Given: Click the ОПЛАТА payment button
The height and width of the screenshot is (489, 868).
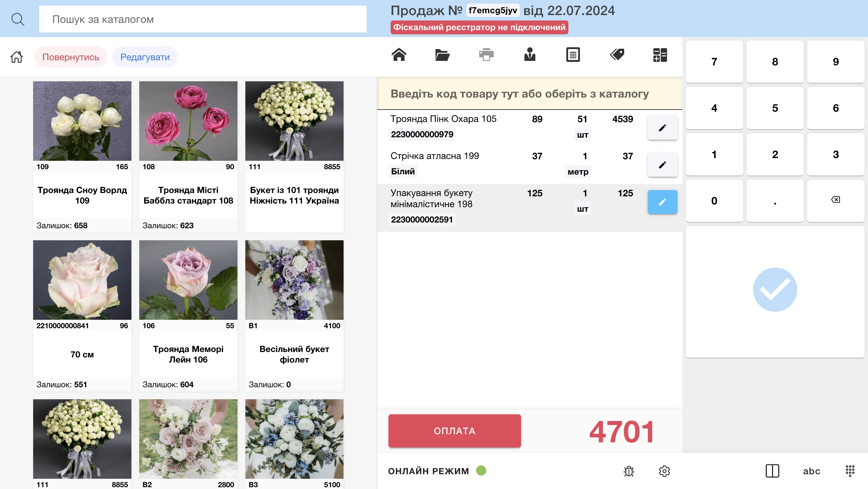Looking at the screenshot, I should pos(454,431).
